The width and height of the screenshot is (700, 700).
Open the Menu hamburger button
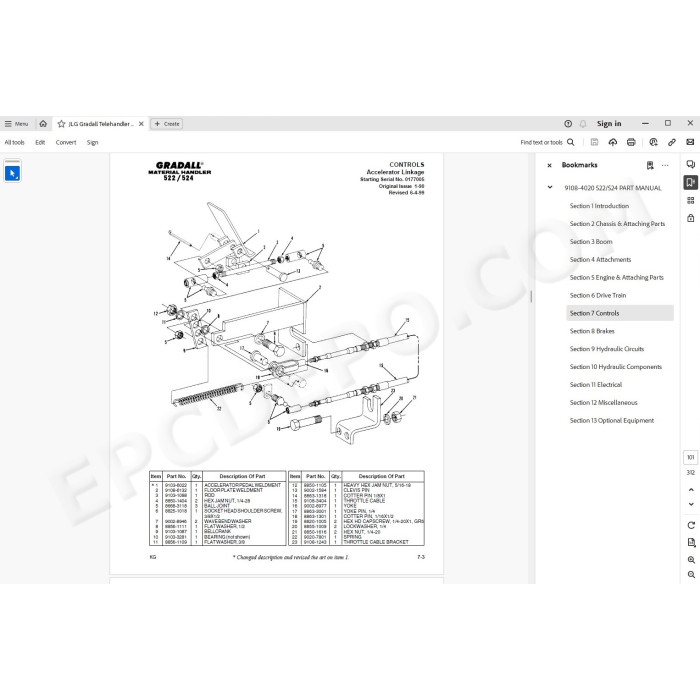coord(17,124)
